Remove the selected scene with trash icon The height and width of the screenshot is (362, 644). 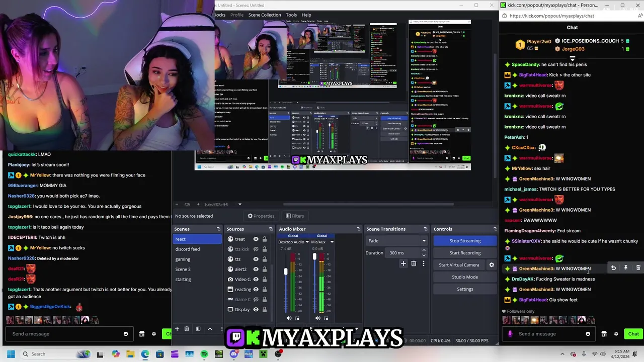(x=187, y=329)
